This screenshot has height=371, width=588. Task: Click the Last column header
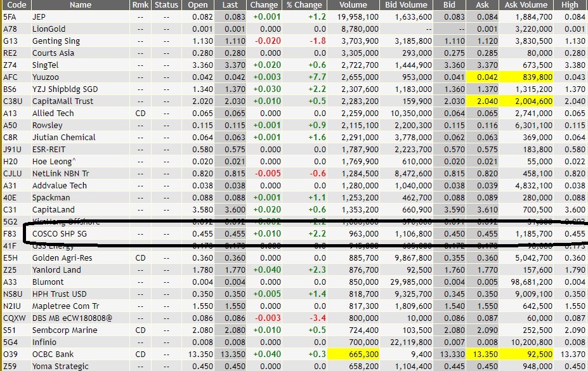tap(230, 5)
